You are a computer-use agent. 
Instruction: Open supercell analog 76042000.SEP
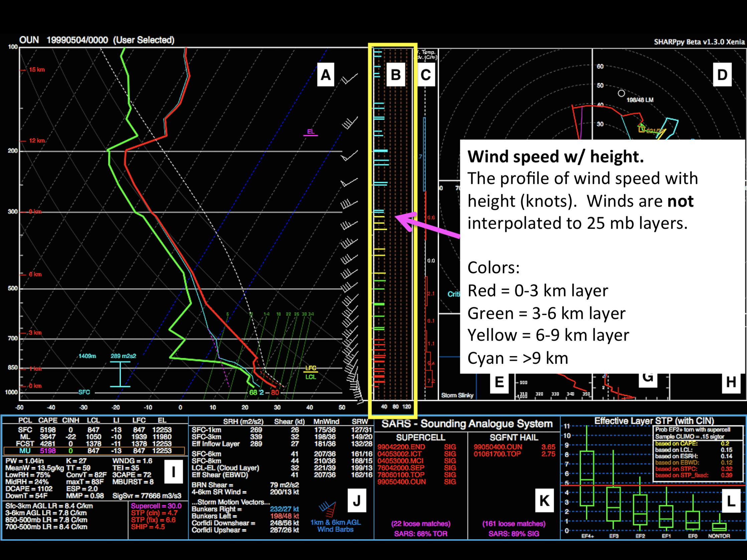pyautogui.click(x=401, y=468)
